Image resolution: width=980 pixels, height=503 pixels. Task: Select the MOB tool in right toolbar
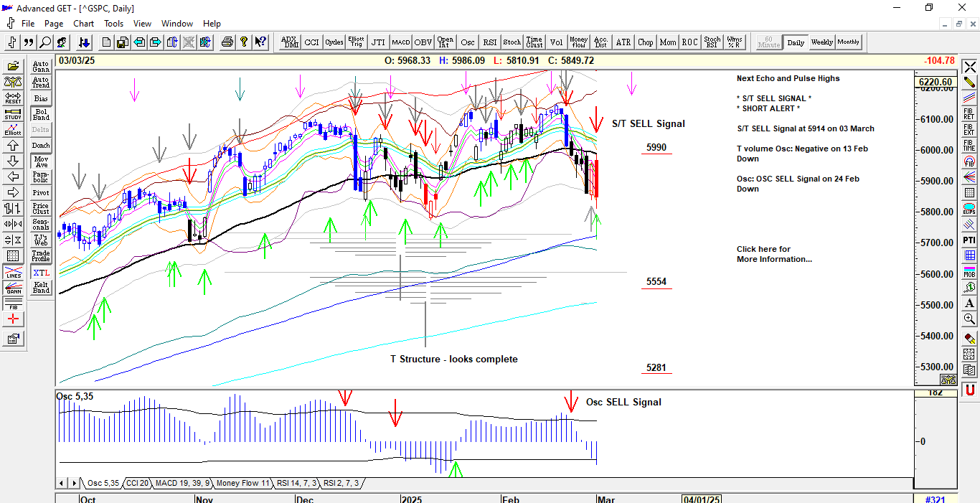click(x=969, y=271)
